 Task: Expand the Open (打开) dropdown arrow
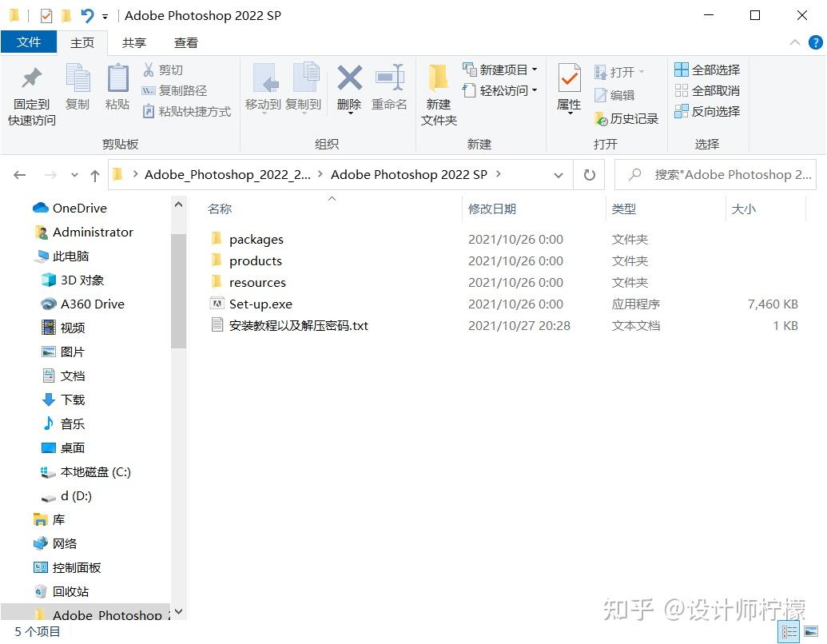pyautogui.click(x=642, y=72)
